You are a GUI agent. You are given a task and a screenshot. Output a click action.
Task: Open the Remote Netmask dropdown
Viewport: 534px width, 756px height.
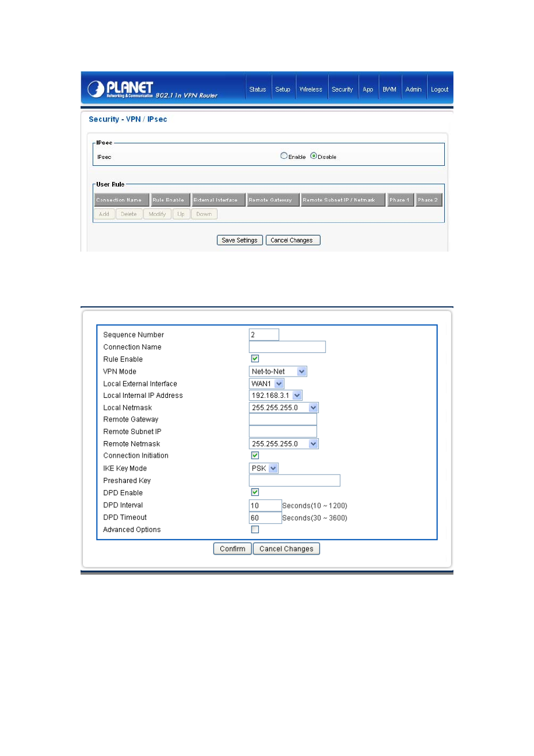click(284, 444)
